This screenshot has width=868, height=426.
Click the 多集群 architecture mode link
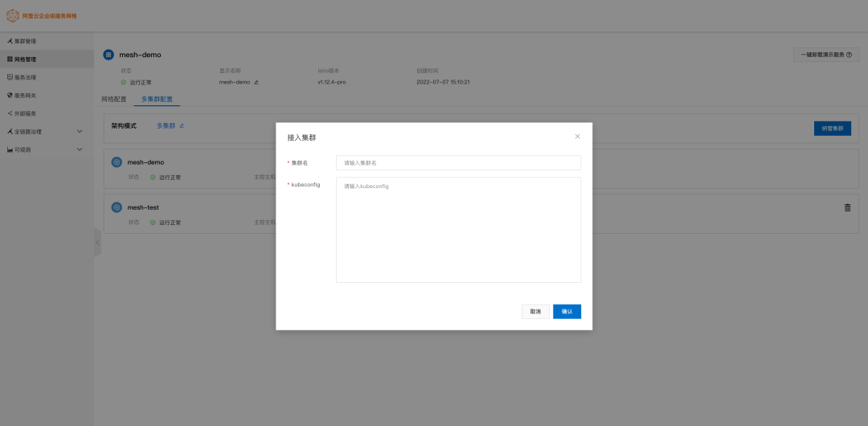(x=166, y=125)
